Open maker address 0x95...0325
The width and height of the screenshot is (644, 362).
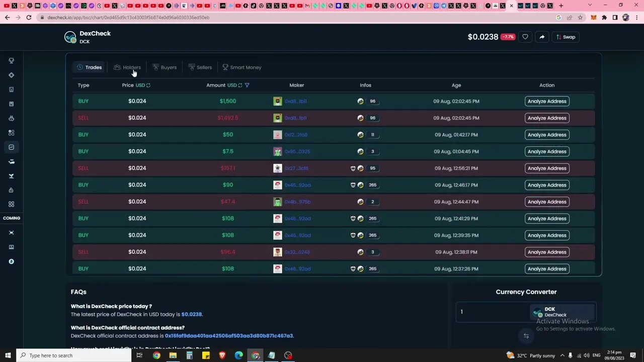pos(297,151)
